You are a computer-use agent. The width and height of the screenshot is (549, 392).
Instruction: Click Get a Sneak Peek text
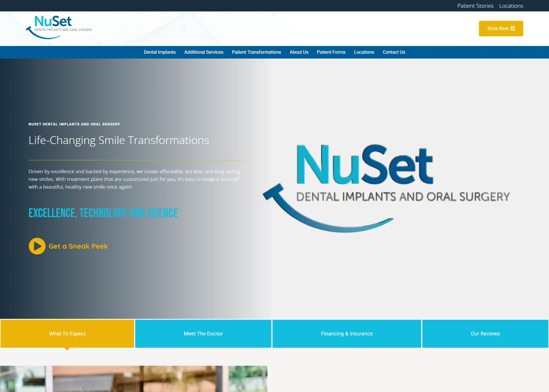(78, 246)
